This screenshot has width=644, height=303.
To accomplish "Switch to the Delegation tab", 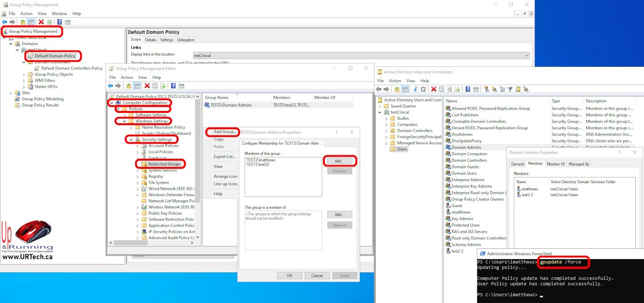I will coord(186,40).
